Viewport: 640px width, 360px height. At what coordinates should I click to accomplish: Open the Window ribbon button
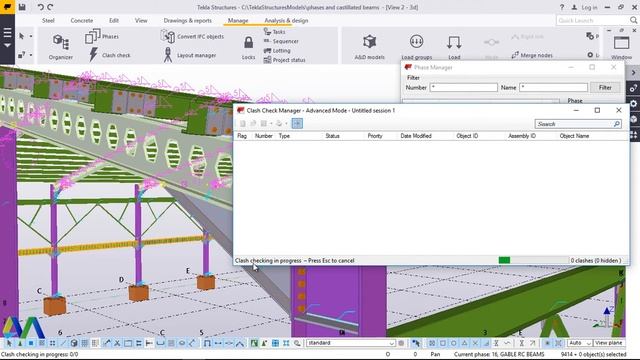click(621, 47)
